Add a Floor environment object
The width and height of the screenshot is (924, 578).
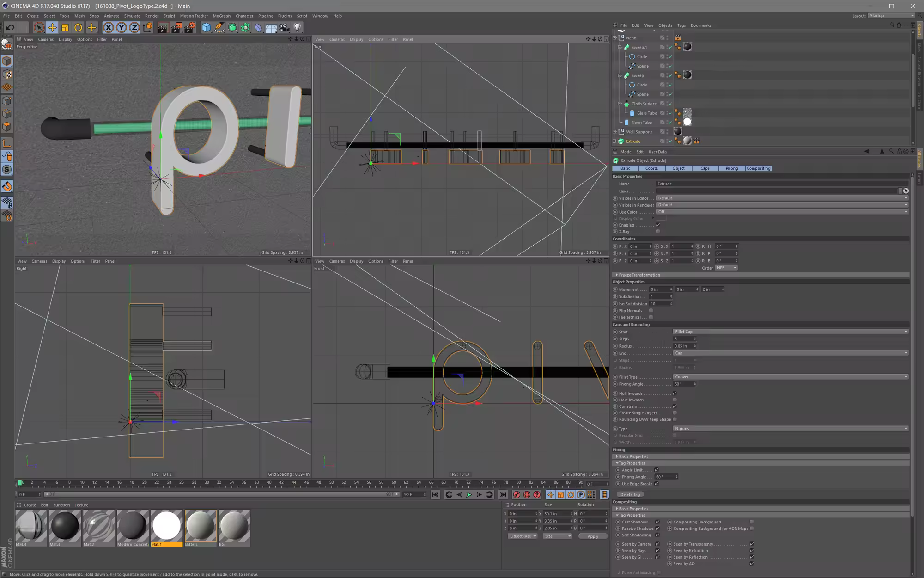click(271, 28)
